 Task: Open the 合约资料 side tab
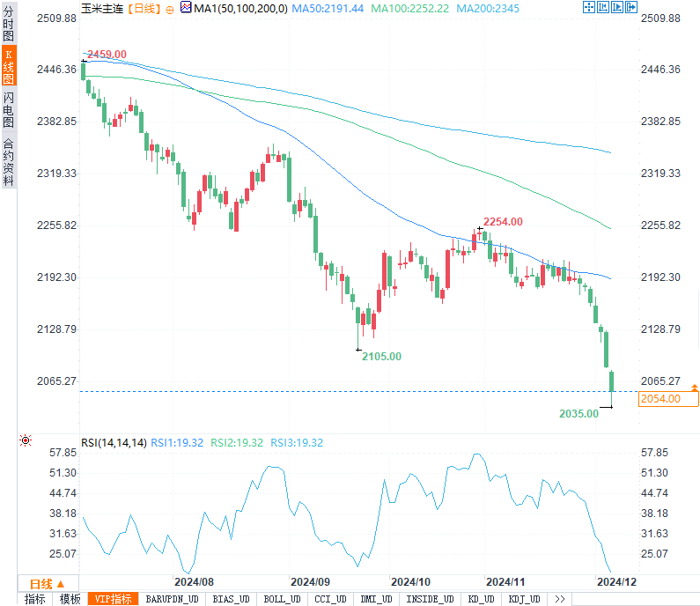[8, 161]
